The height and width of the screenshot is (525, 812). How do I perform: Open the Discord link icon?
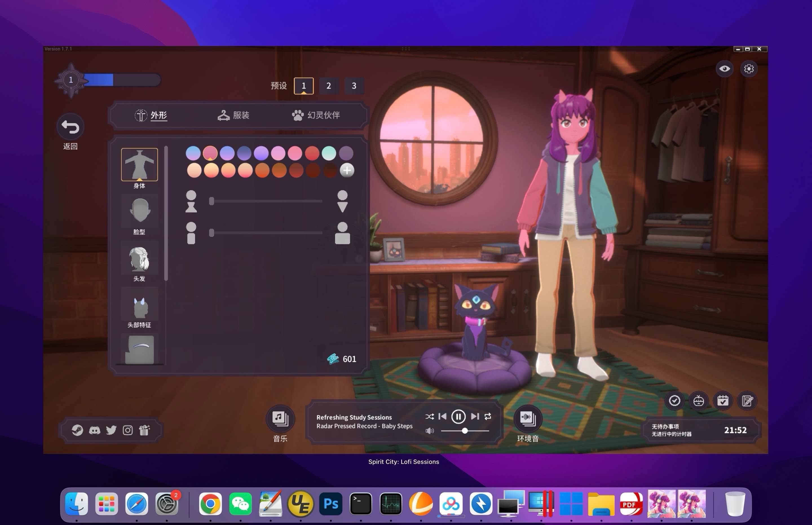coord(94,430)
